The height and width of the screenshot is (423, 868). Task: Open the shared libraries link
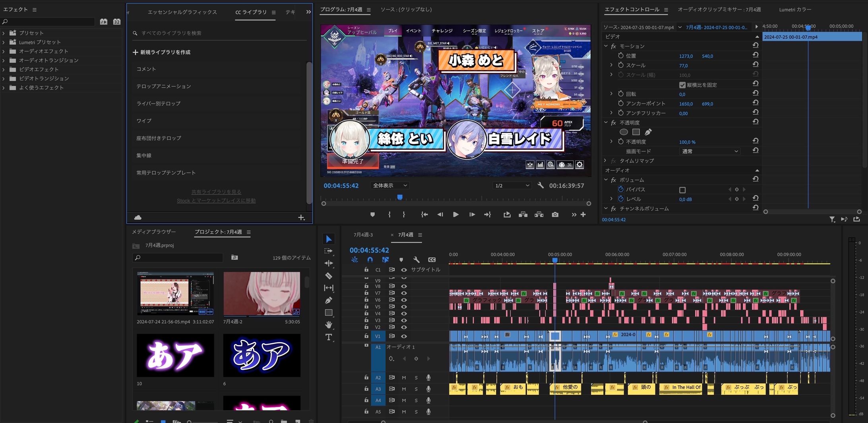216,192
